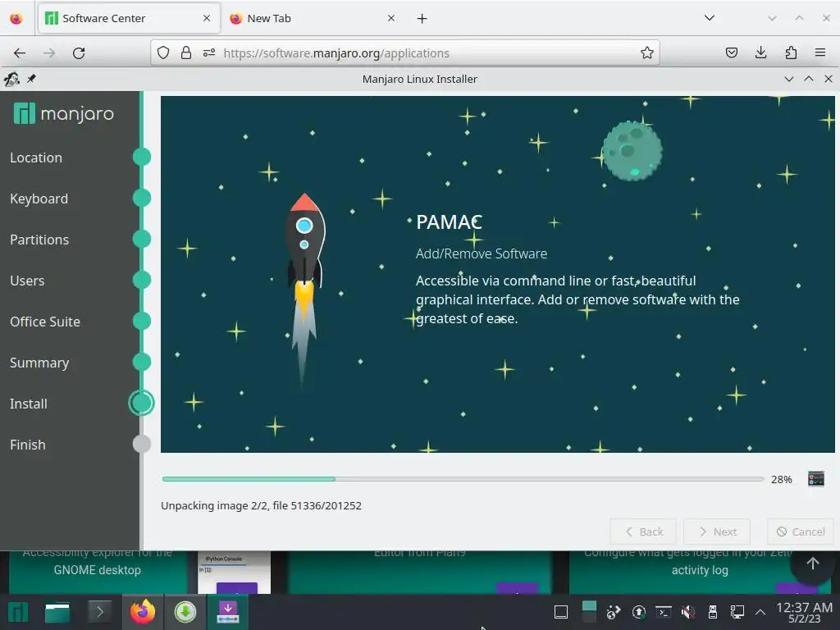Pin the installer window with pin icon
Viewport: 840px width, 630px height.
(x=31, y=79)
